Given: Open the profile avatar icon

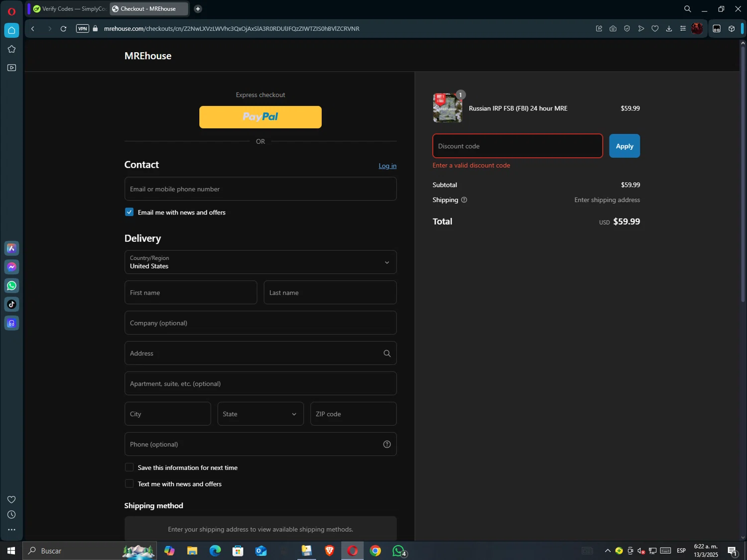Looking at the screenshot, I should 697,29.
